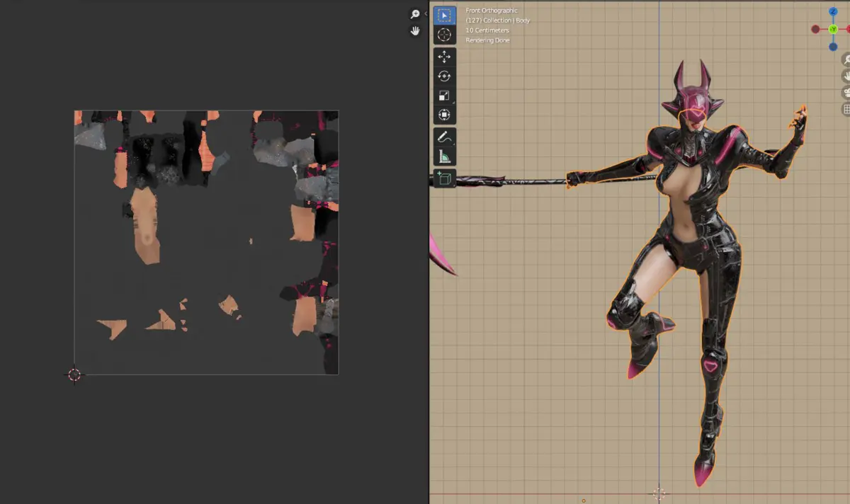850x504 pixels.
Task: Click the '(127) Collection | Body' text
Action: click(497, 21)
